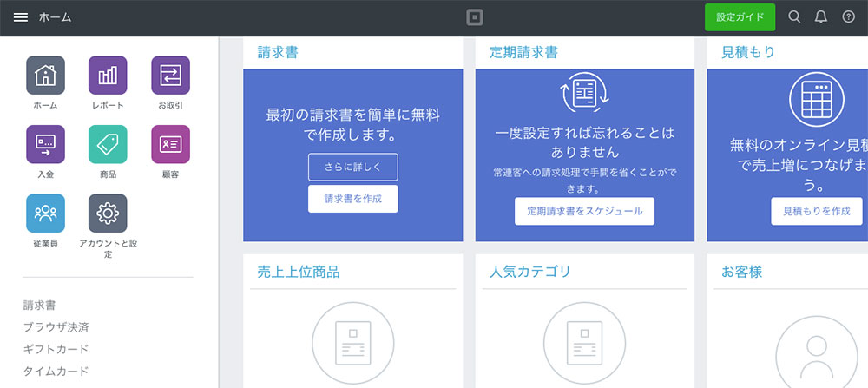Viewport: 868px width, 388px height.
Task: Open help with the question mark icon
Action: 849,17
